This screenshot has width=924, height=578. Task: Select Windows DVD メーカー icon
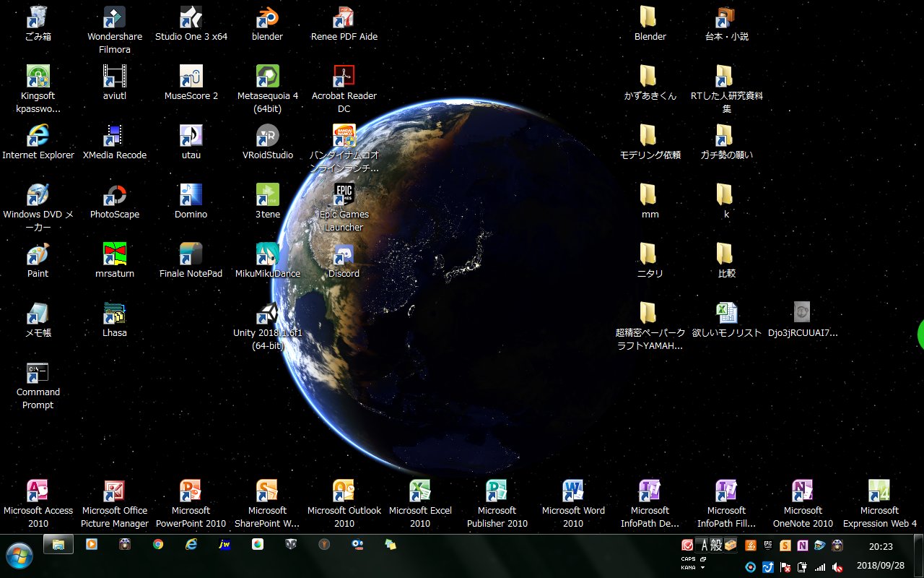pos(38,207)
